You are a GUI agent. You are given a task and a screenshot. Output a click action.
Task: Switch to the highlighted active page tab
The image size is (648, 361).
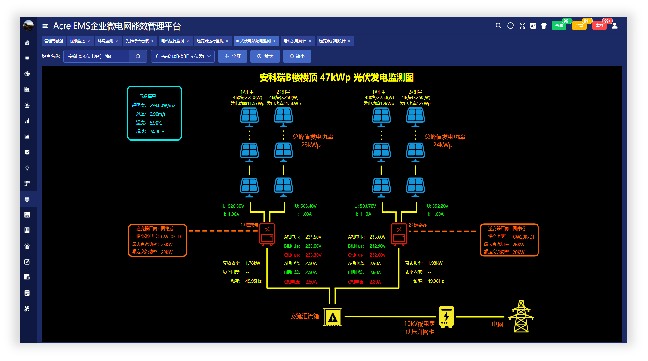256,41
